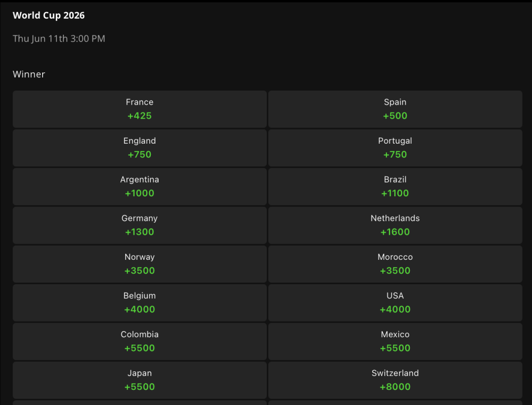Choose Mexico +5500 winner option
This screenshot has height=405, width=532.
pyautogui.click(x=395, y=341)
